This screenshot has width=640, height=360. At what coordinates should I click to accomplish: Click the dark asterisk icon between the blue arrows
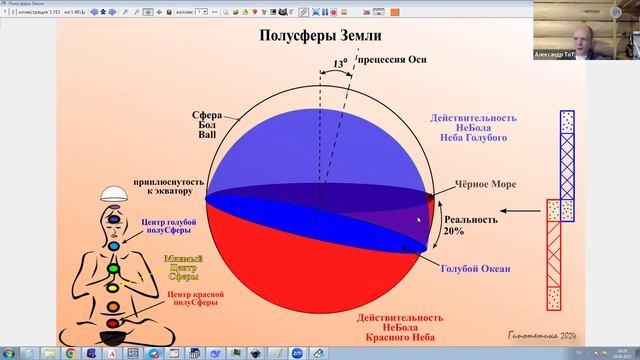point(103,12)
